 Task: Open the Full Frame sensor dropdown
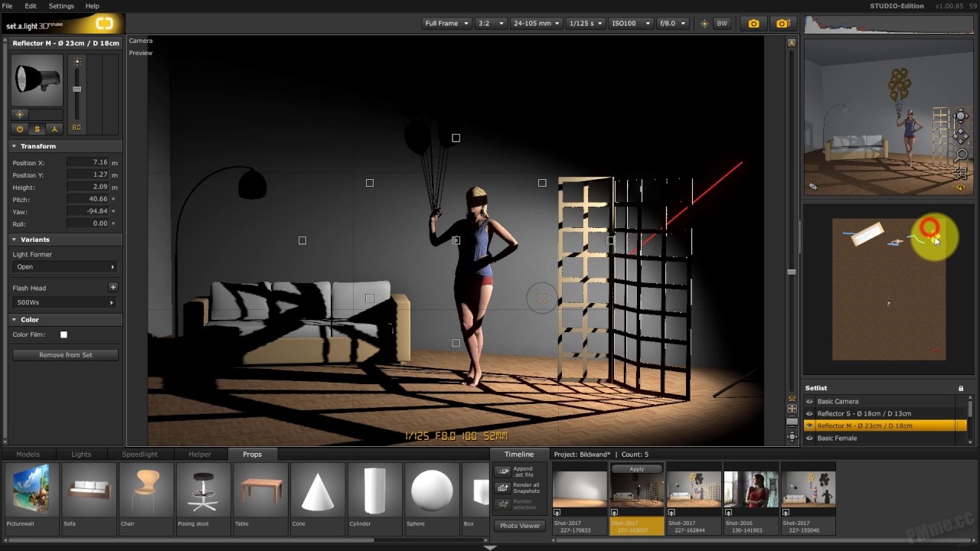[446, 24]
